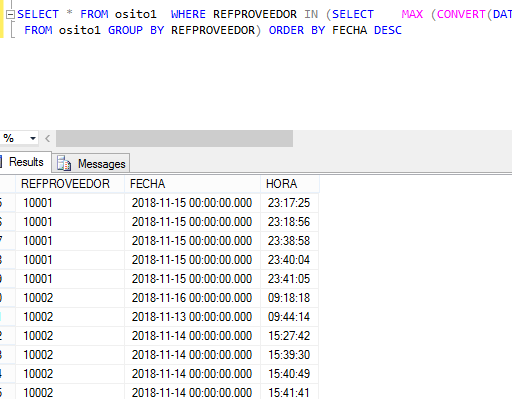Viewport: 512px width, 399px height.
Task: Select the cell with HORA 15:27:42
Action: pos(290,336)
